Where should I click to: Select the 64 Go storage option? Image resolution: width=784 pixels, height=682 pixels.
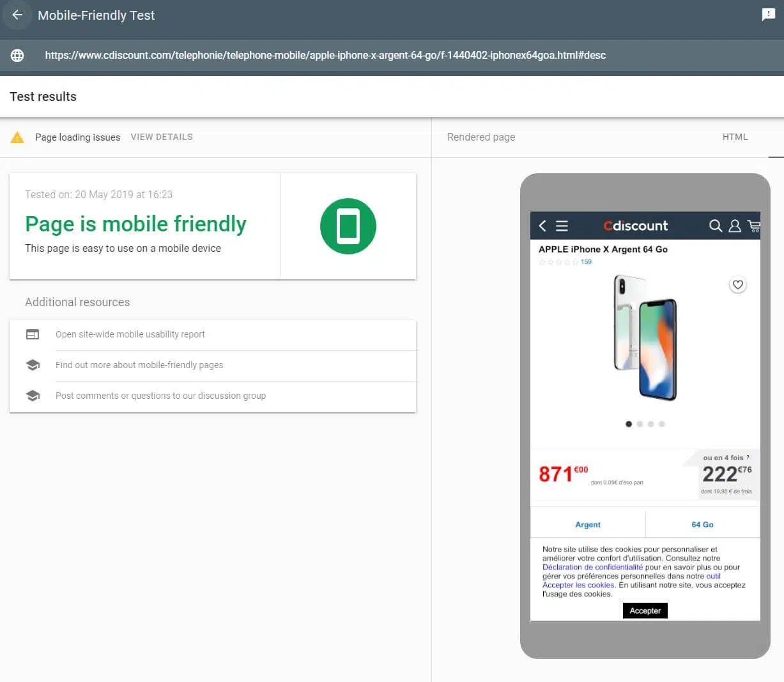(702, 525)
